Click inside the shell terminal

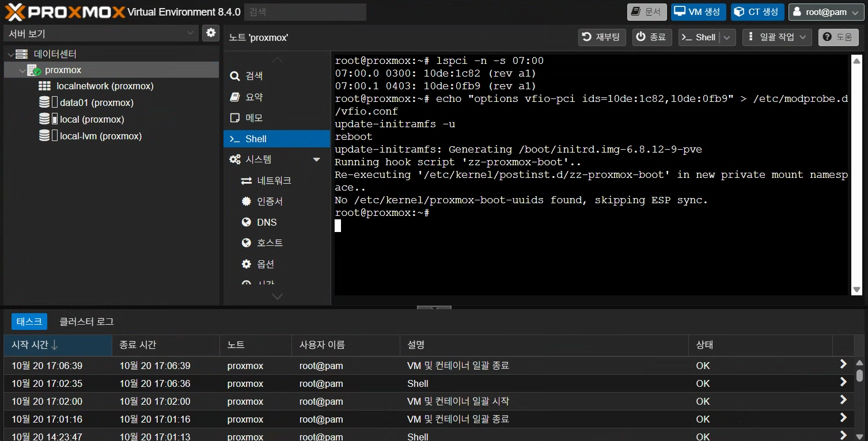click(x=592, y=175)
